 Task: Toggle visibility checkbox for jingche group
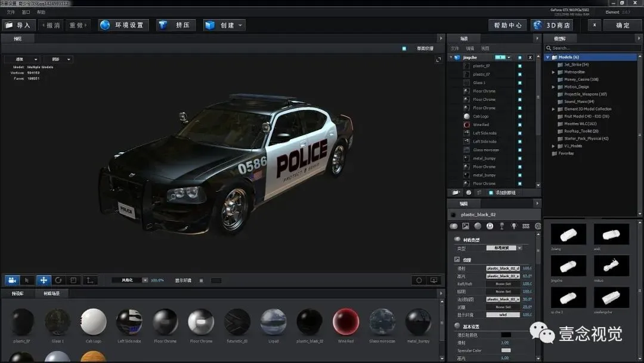519,57
